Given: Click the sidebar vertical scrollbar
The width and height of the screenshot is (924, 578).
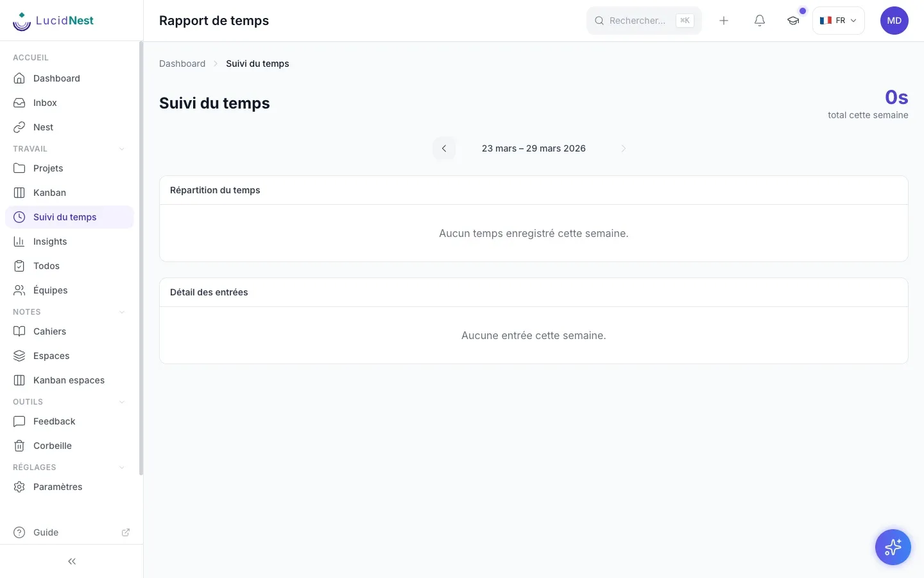Looking at the screenshot, I should coord(141,258).
